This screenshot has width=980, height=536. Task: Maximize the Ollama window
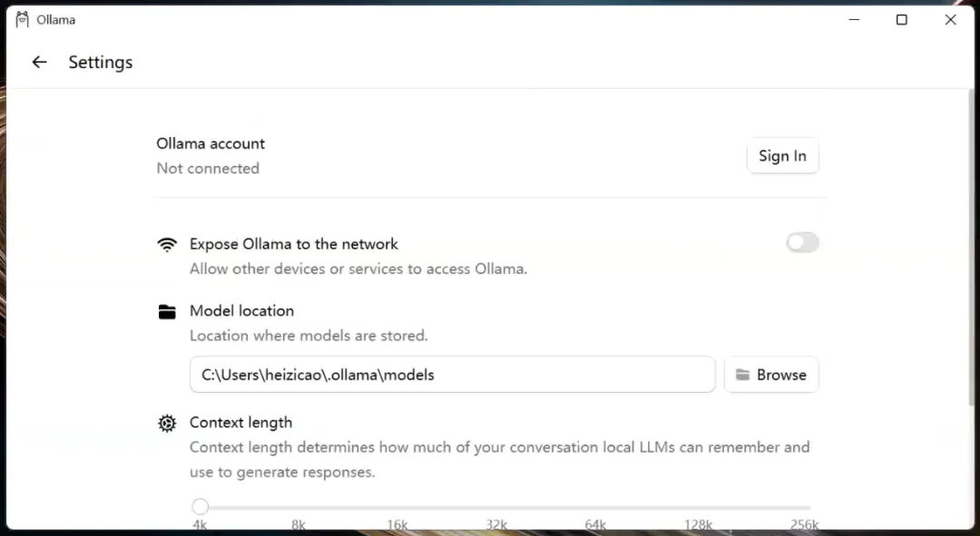coord(901,20)
